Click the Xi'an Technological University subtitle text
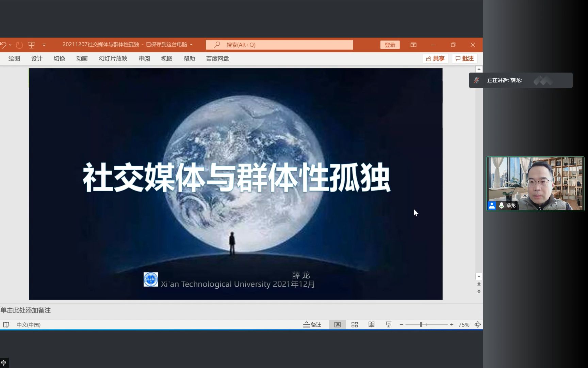This screenshot has height=368, width=588. [x=238, y=284]
